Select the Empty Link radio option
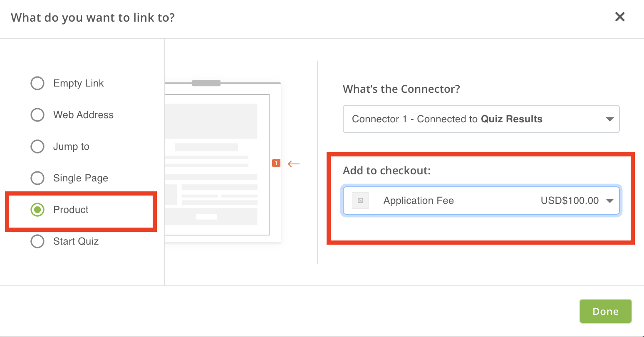The image size is (644, 337). 37,83
